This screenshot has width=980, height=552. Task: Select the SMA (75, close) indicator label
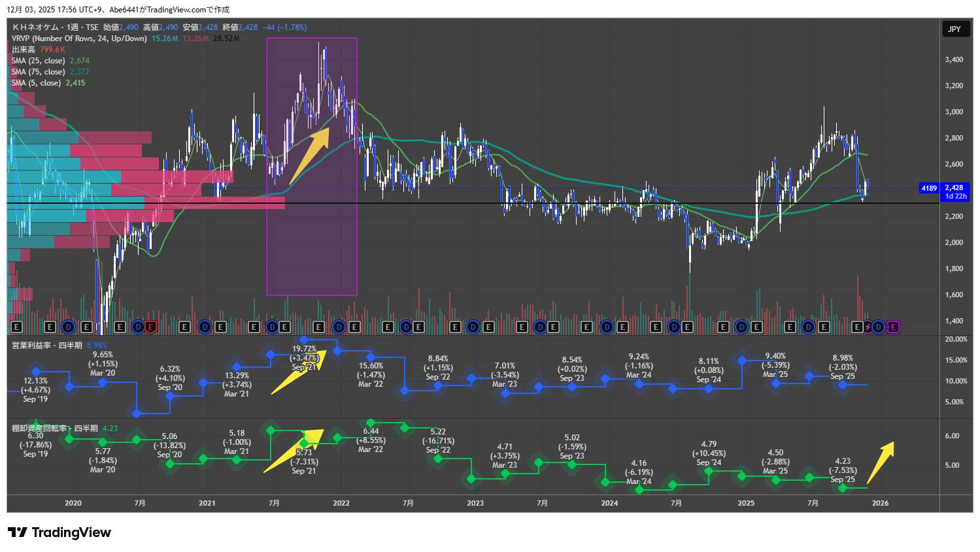click(x=38, y=72)
